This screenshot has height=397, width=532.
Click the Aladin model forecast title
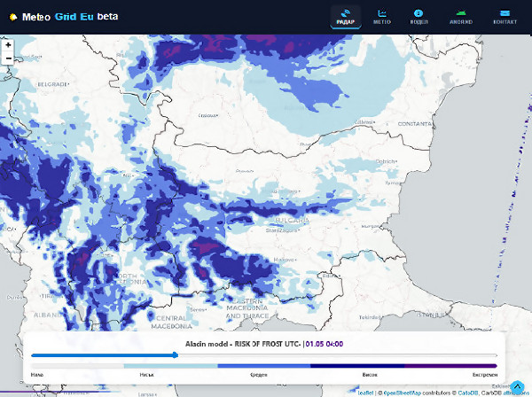click(x=263, y=343)
